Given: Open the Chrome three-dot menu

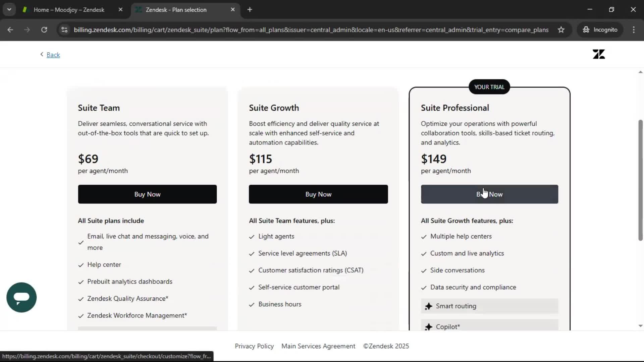Looking at the screenshot, I should click(x=634, y=29).
